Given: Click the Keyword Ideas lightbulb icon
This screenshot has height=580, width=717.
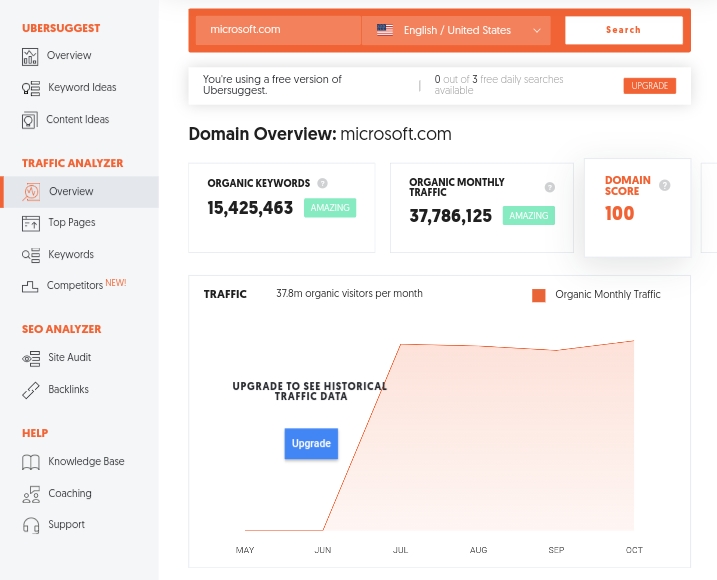Looking at the screenshot, I should [x=31, y=88].
